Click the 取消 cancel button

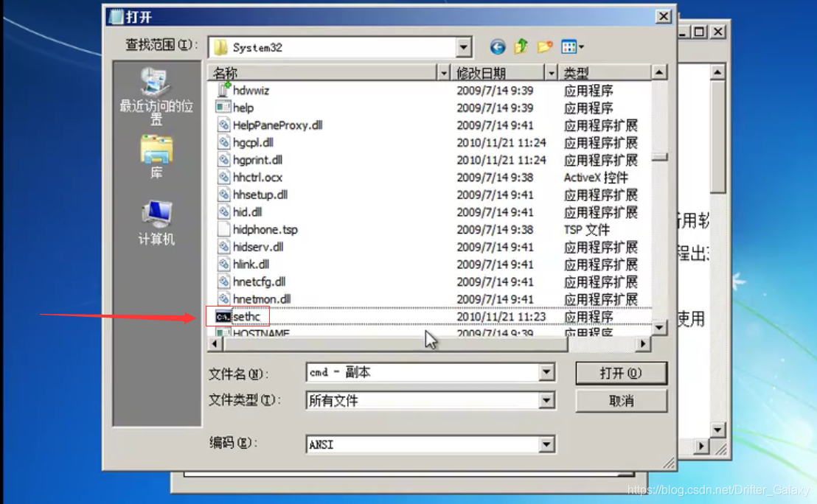coord(621,401)
